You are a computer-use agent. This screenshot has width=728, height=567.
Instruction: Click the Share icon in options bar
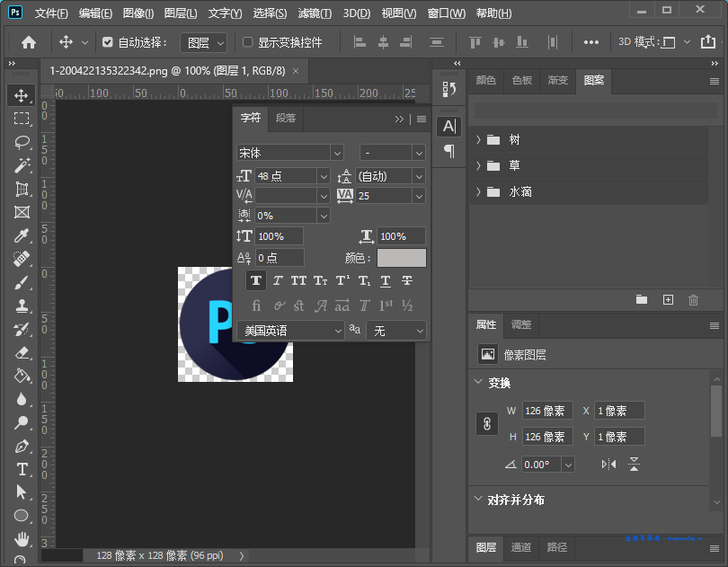[707, 42]
